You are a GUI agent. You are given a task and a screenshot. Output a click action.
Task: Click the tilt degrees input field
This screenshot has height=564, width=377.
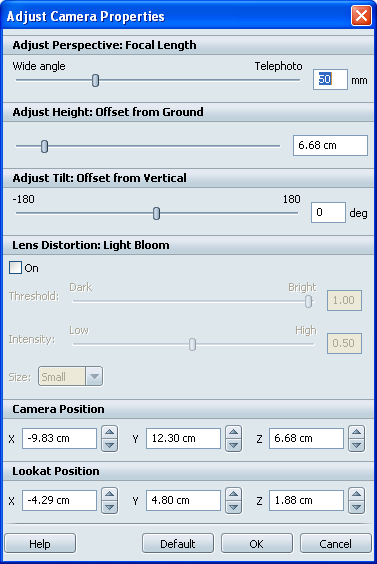click(328, 213)
